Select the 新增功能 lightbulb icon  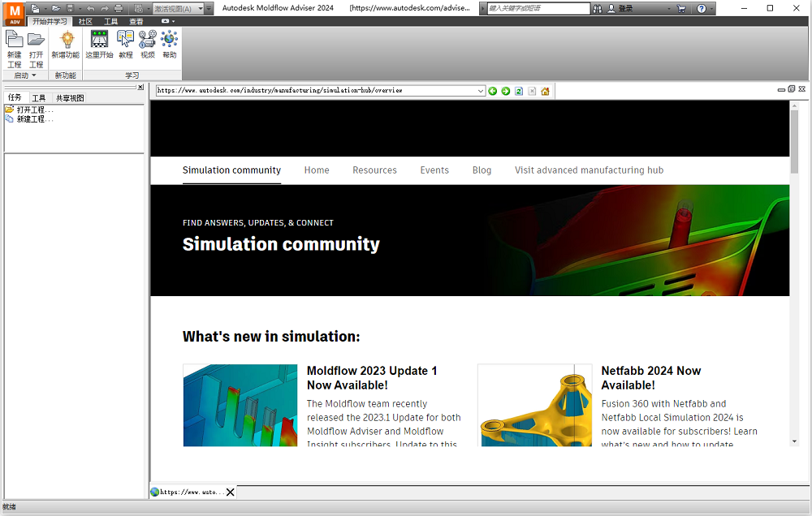pos(65,41)
